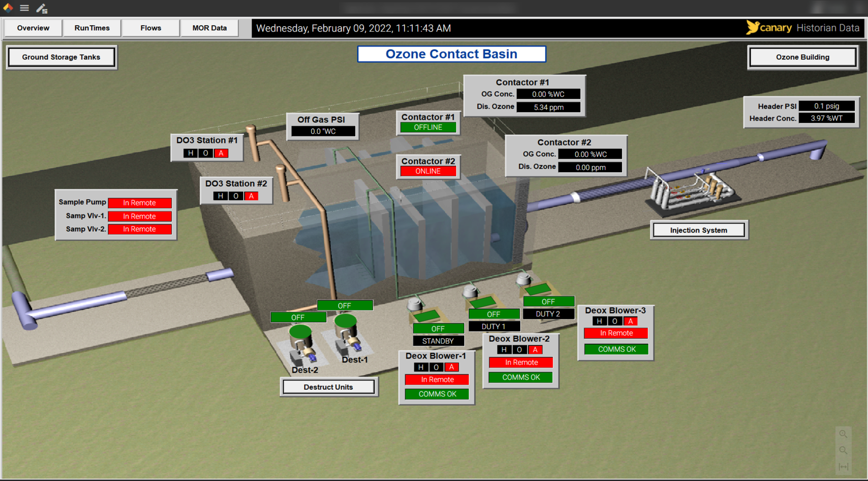The height and width of the screenshot is (481, 868).
Task: Click the Destruct Units button
Action: (x=328, y=387)
